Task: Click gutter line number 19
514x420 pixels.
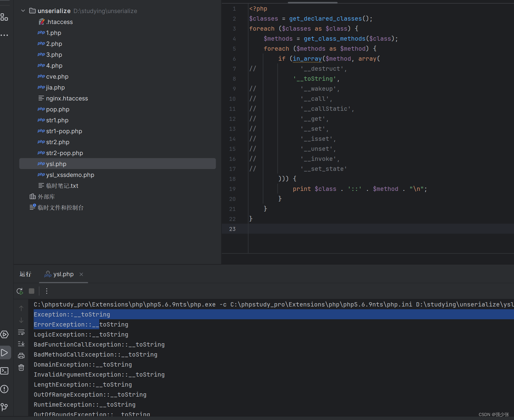Action: tap(232, 189)
